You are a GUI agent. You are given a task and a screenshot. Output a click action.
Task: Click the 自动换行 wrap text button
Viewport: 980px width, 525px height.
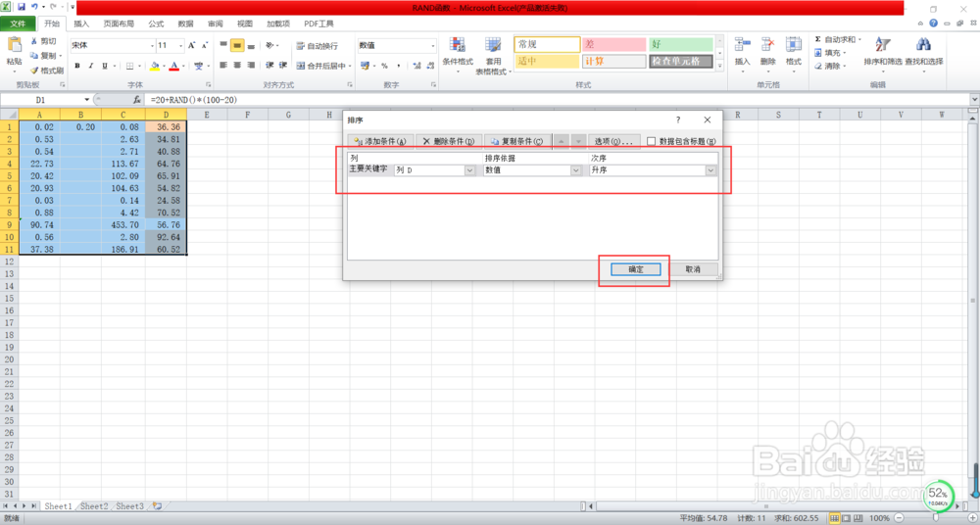[317, 46]
